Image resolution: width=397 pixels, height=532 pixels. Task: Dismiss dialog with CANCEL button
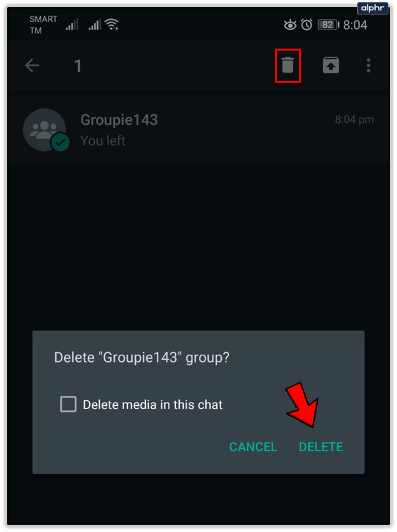coord(253,447)
